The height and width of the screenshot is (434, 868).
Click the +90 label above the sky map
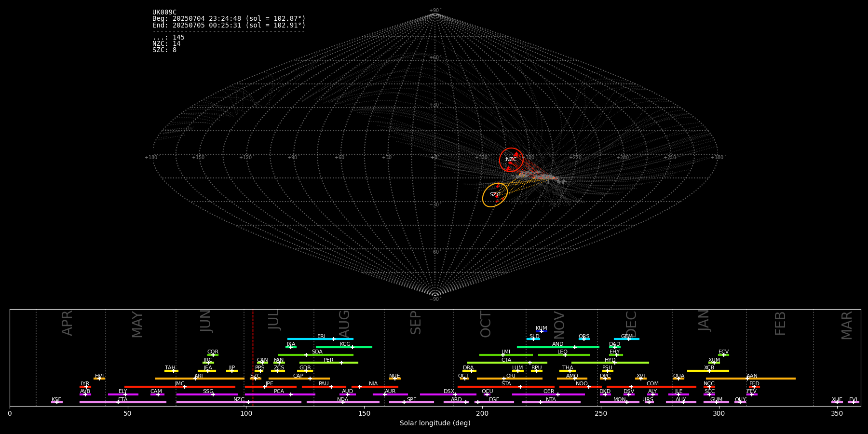coord(435,10)
